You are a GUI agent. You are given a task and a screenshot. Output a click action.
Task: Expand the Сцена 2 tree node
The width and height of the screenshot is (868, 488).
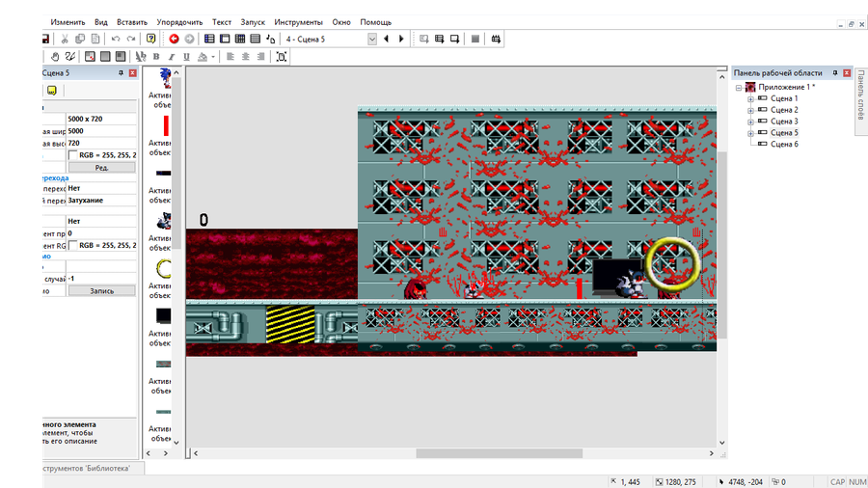point(750,111)
